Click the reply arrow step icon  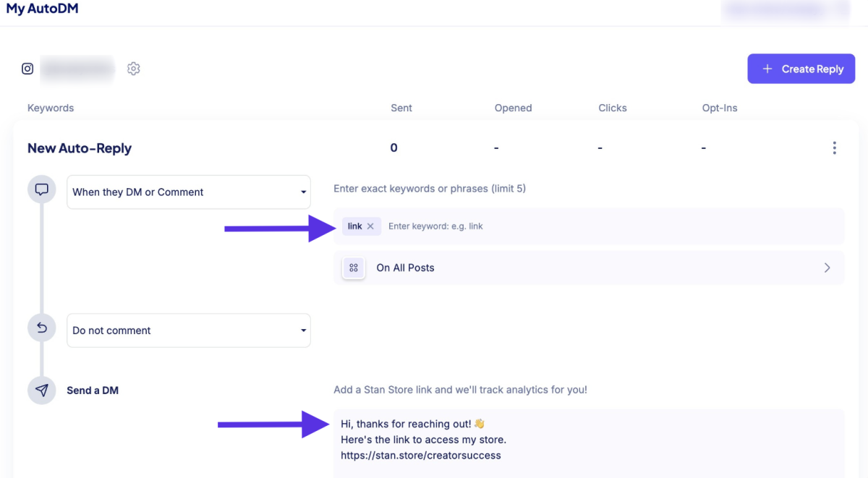point(42,328)
